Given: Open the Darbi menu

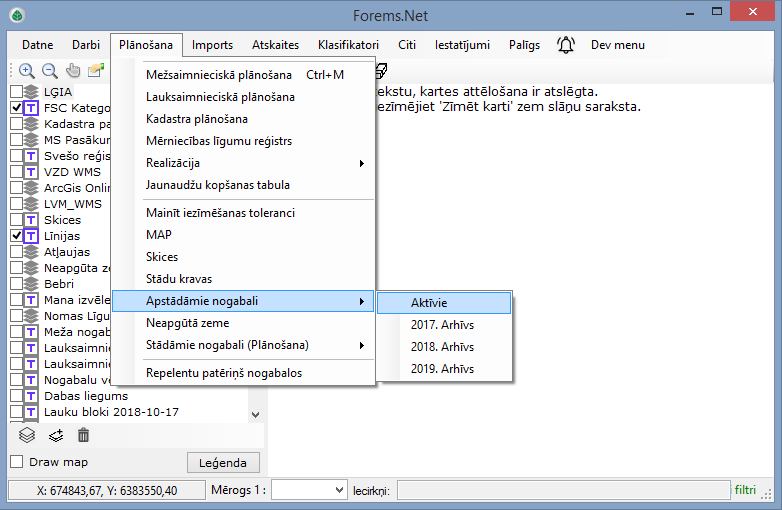Looking at the screenshot, I should point(86,45).
